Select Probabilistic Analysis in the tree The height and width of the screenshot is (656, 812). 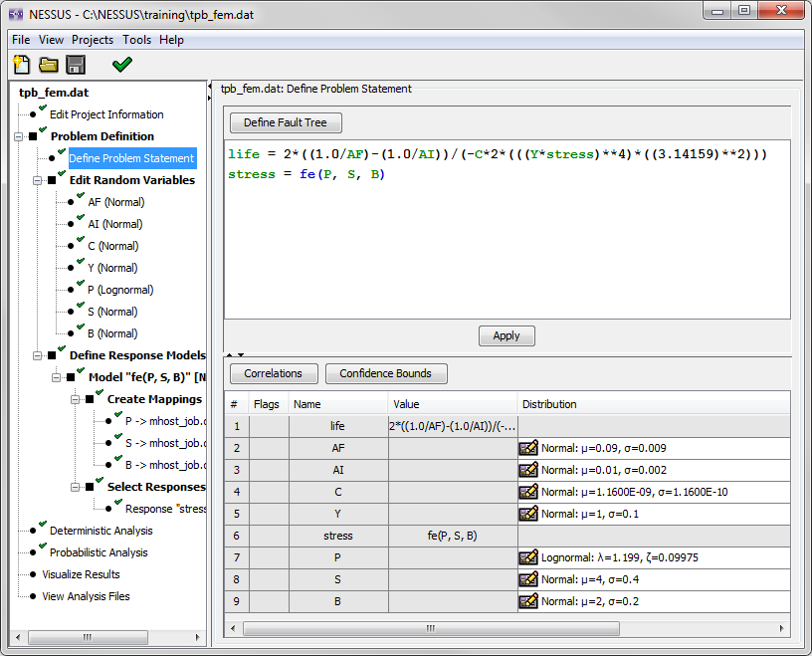tap(99, 552)
